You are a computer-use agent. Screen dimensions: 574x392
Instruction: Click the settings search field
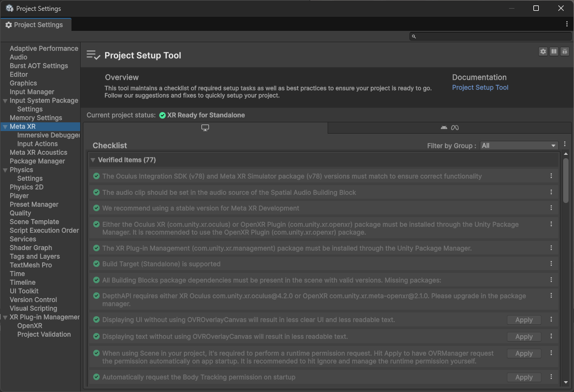click(x=490, y=36)
